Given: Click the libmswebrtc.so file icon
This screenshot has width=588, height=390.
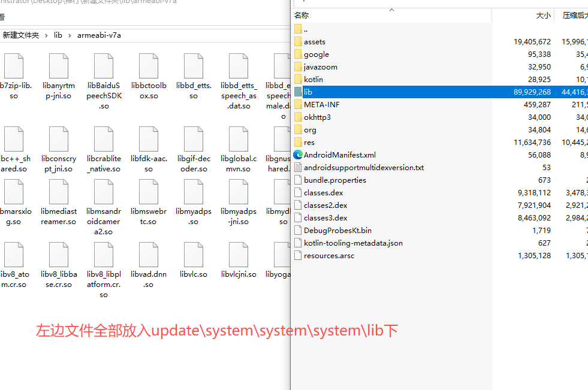Looking at the screenshot, I should pos(149,192).
